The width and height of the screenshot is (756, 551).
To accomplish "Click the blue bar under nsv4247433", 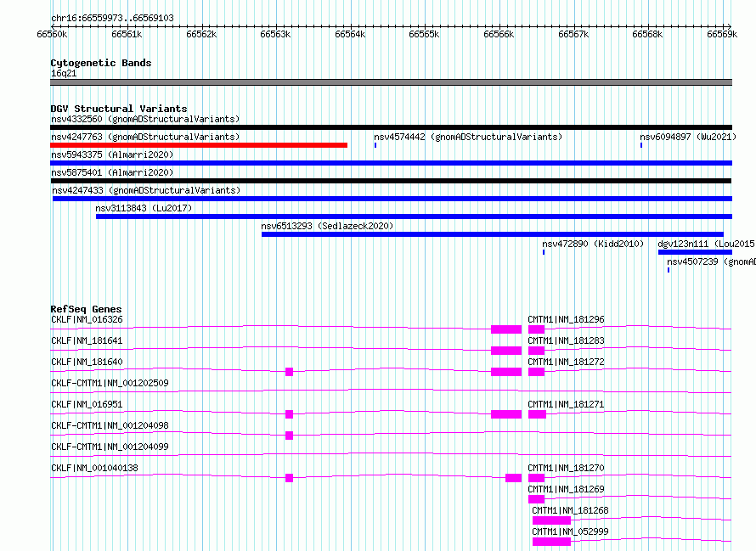I will click(x=392, y=199).
